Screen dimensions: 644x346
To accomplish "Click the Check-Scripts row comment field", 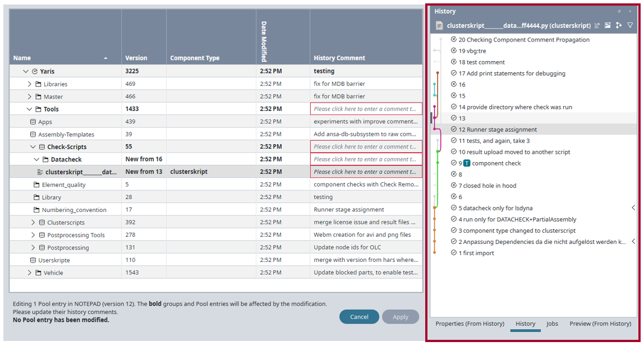I will pos(366,146).
